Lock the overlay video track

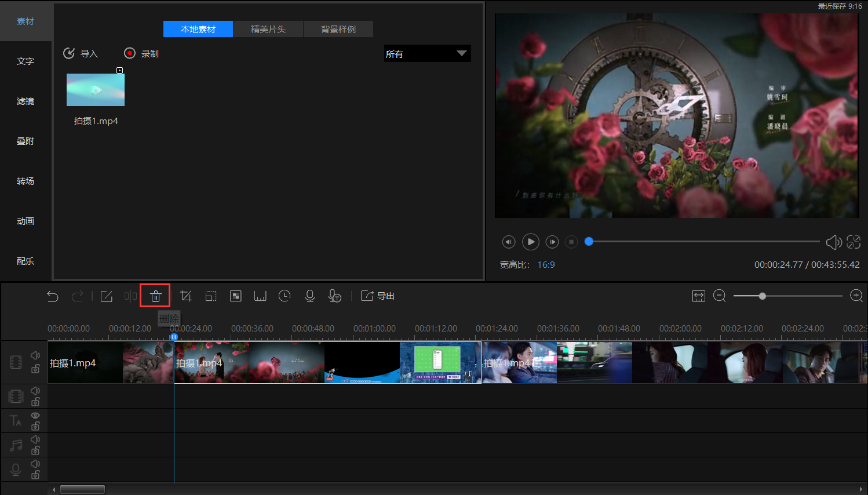(35, 402)
